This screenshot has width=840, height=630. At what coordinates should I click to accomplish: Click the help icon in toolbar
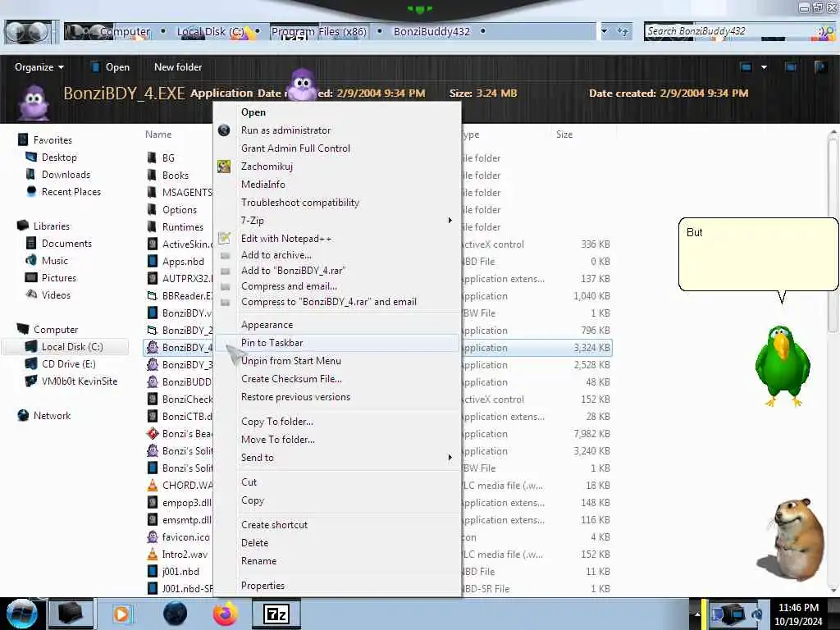[x=820, y=67]
